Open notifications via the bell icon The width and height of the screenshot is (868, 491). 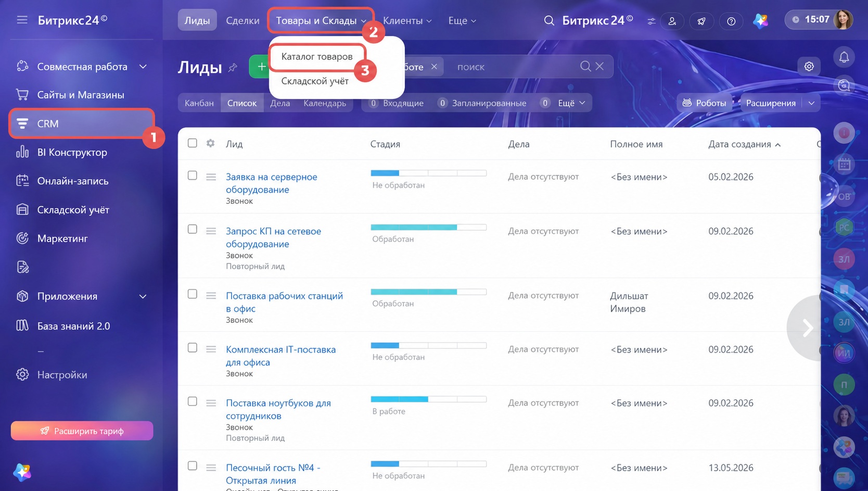click(844, 57)
